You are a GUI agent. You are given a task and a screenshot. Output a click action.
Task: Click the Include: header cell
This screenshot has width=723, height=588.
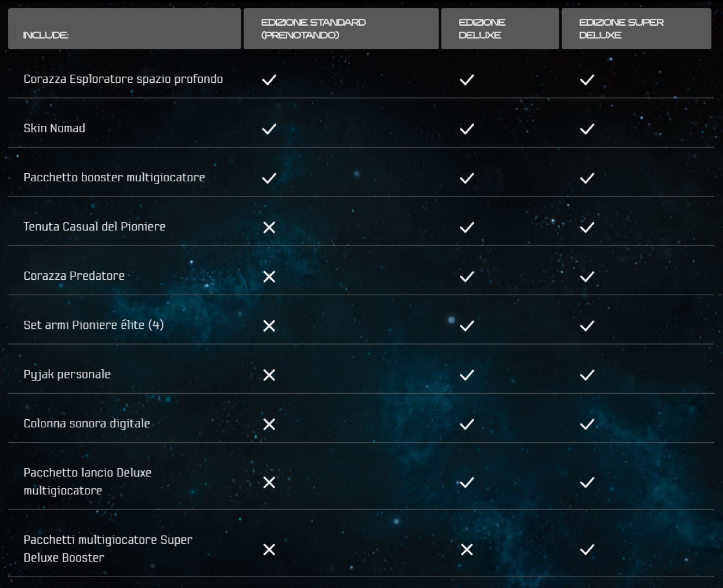(124, 29)
